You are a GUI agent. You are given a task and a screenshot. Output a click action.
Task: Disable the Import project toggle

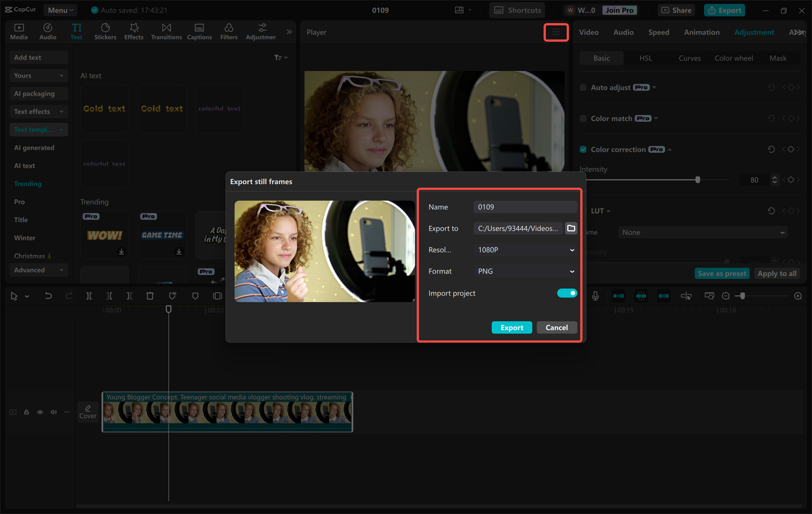[x=567, y=293]
